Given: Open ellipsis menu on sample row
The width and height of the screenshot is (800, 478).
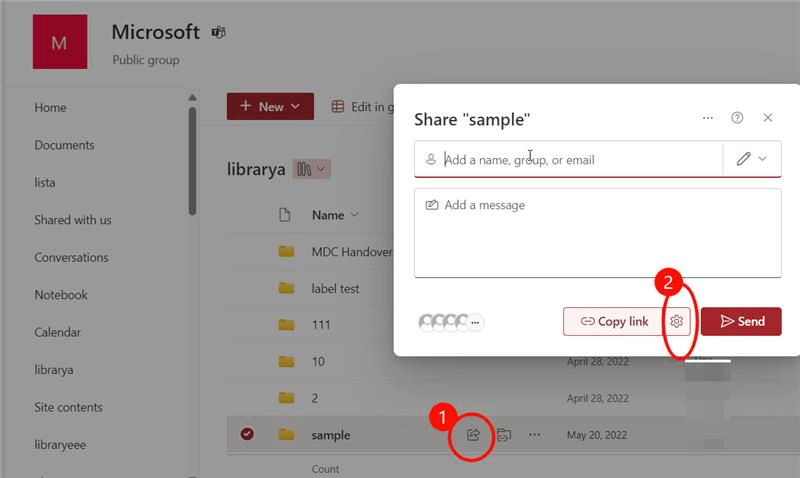Looking at the screenshot, I should point(535,435).
